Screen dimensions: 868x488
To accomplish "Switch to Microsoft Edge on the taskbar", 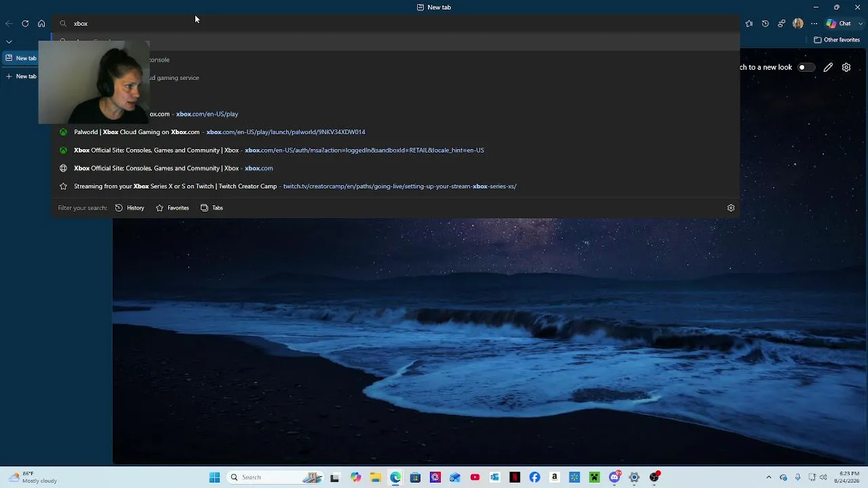I will pyautogui.click(x=395, y=477).
